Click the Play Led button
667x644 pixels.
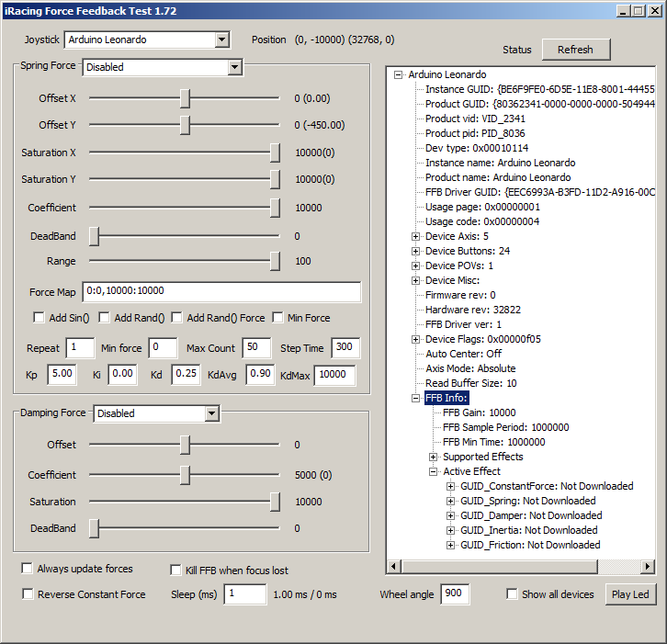(630, 594)
